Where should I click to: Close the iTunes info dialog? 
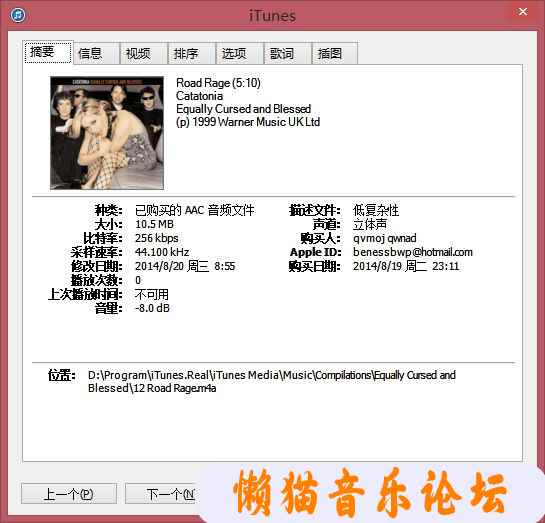coord(522,12)
